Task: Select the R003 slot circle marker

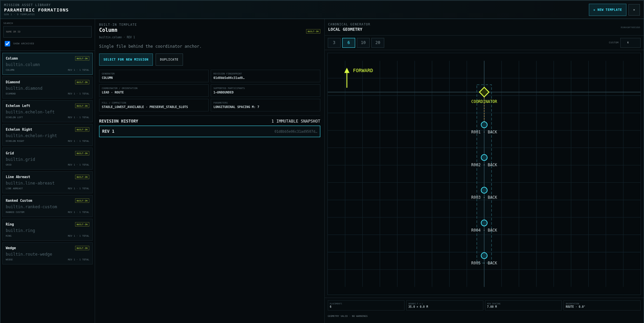Action: 484,190
